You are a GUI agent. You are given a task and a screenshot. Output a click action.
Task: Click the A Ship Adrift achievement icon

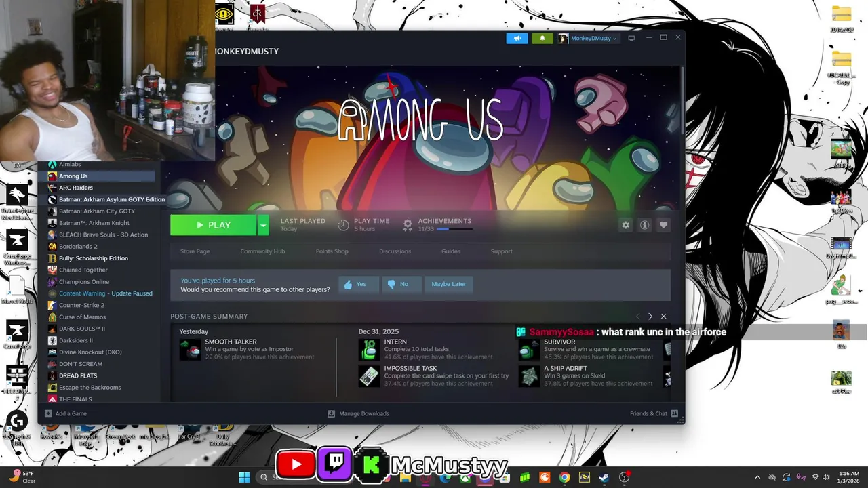pyautogui.click(x=529, y=376)
